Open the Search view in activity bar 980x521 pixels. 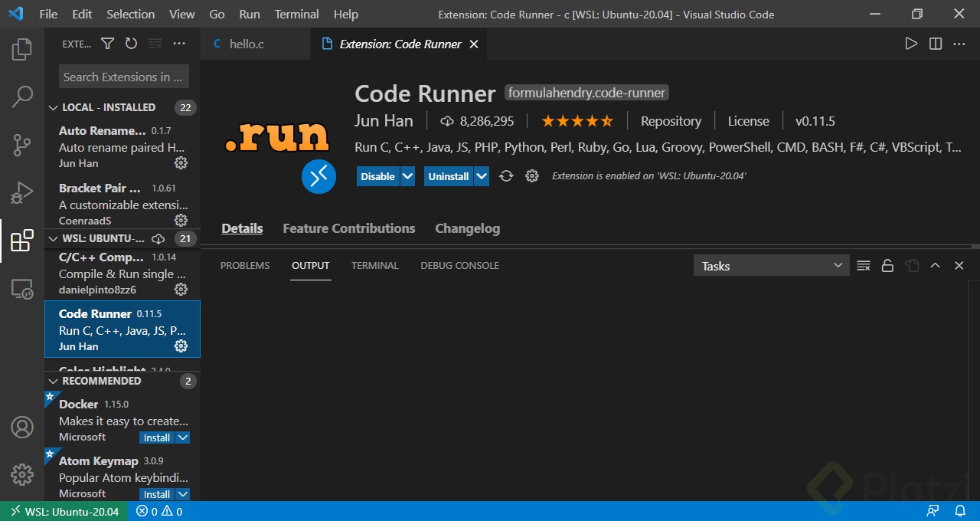(22, 97)
